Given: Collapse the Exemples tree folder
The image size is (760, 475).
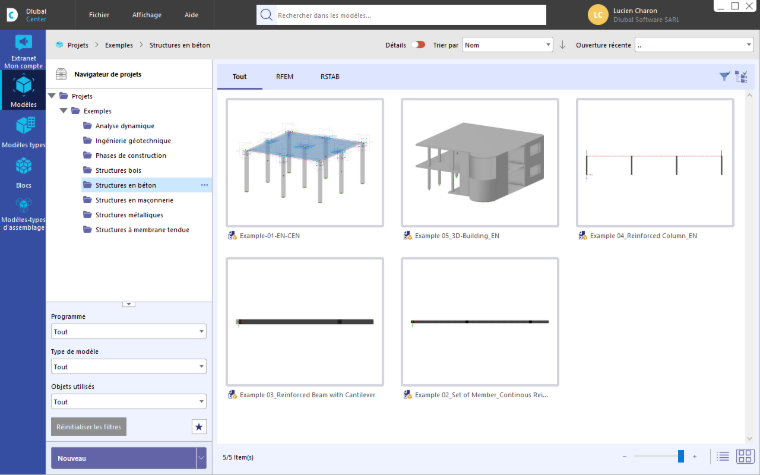Looking at the screenshot, I should coord(63,111).
